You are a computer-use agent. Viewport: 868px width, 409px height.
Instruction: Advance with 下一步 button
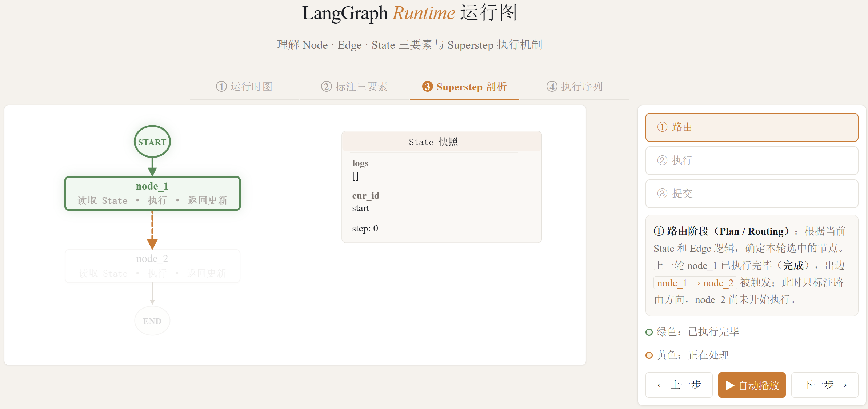[825, 385]
